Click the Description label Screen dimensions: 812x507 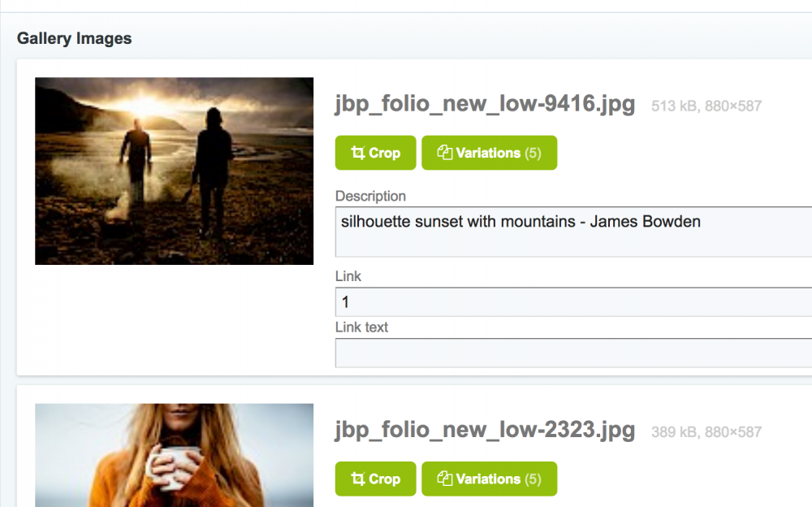pyautogui.click(x=370, y=196)
